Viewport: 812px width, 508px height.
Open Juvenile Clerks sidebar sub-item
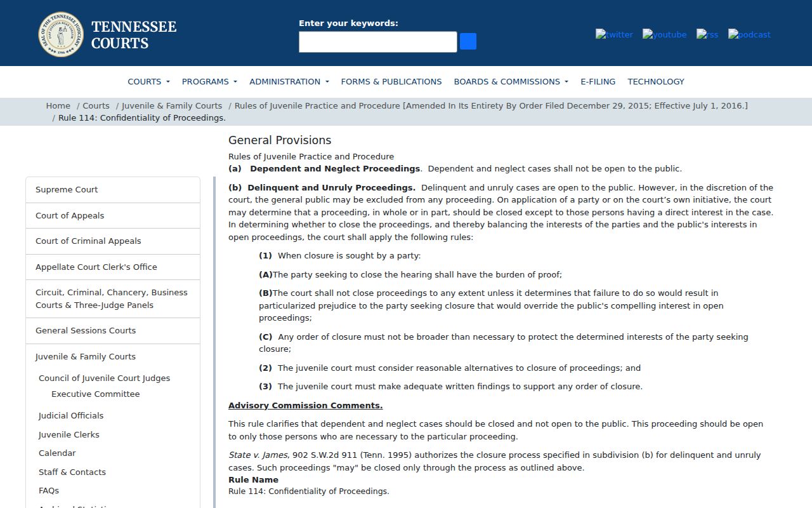69,435
